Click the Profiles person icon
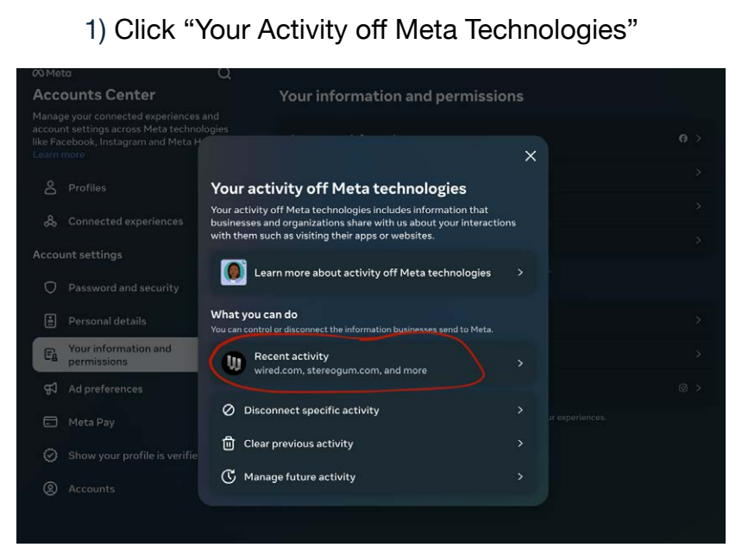Viewport: 742px width, 560px height. [x=50, y=187]
